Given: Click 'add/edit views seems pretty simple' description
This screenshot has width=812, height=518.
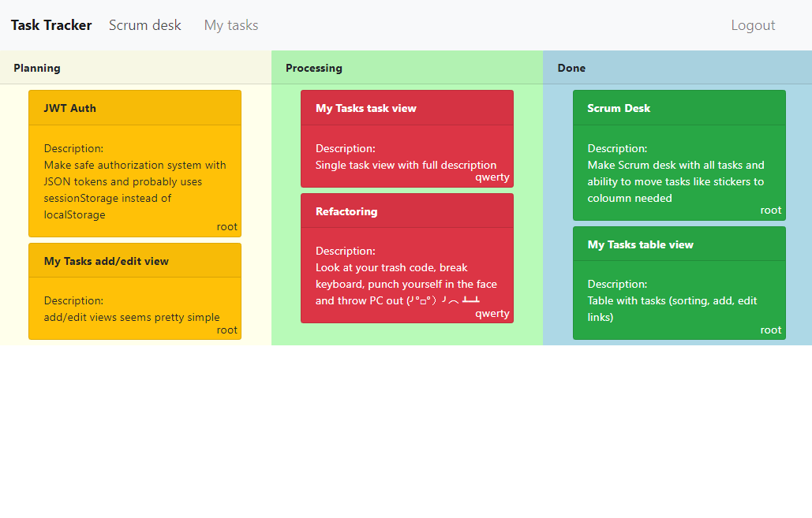Looking at the screenshot, I should [x=132, y=317].
